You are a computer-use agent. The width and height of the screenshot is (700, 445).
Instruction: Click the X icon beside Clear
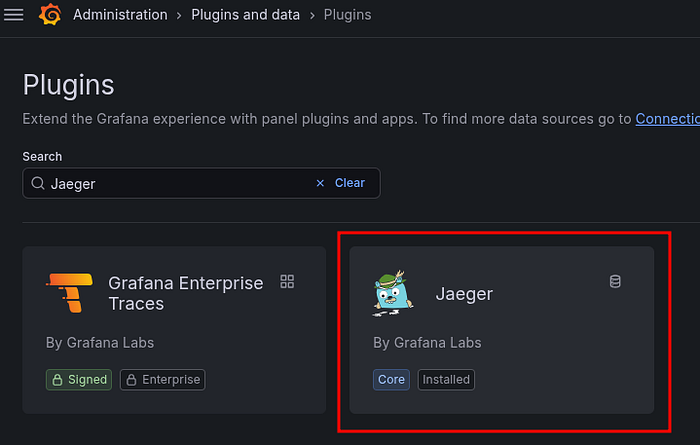[320, 183]
